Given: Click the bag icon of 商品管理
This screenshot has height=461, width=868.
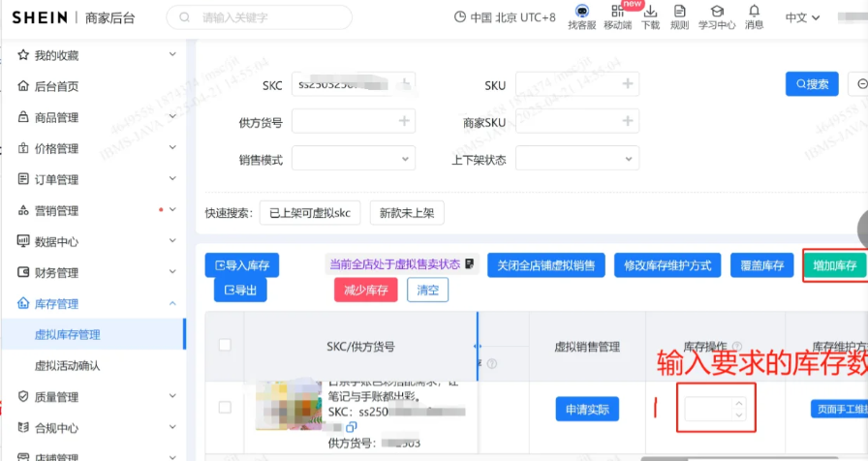Looking at the screenshot, I should (22, 117).
